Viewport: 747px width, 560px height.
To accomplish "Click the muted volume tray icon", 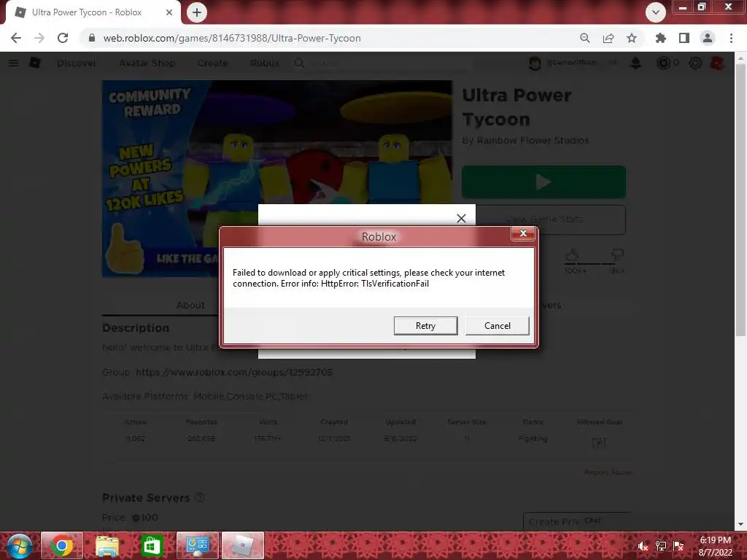I will [643, 546].
